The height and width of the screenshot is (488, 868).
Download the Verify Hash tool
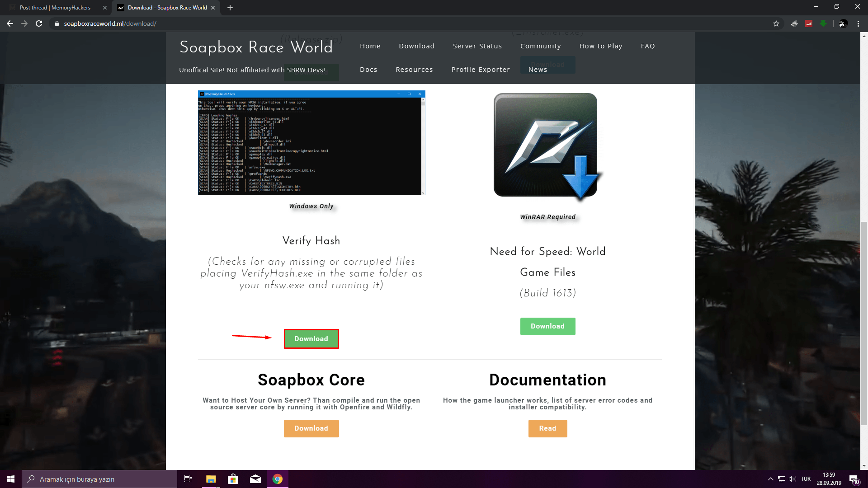coord(311,339)
